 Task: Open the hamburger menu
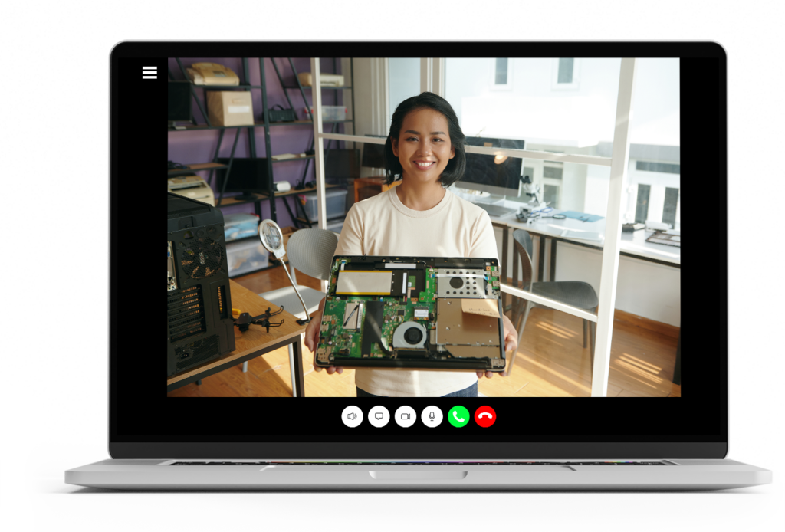pyautogui.click(x=149, y=73)
